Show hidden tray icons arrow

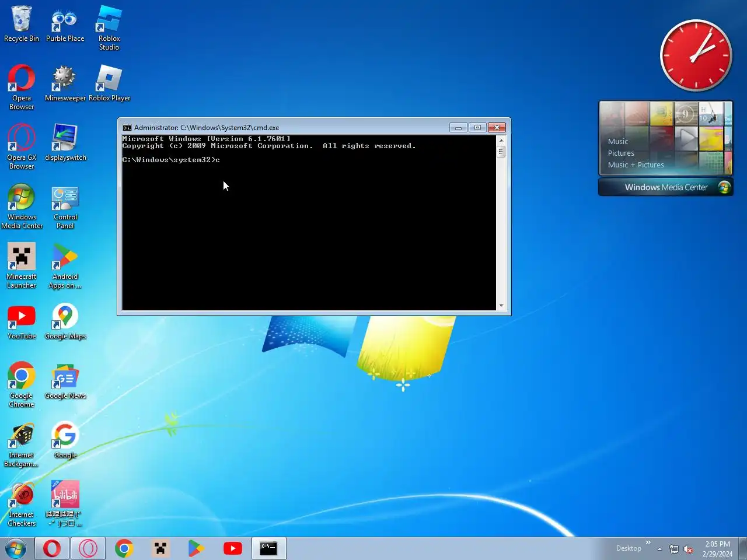[x=659, y=549]
